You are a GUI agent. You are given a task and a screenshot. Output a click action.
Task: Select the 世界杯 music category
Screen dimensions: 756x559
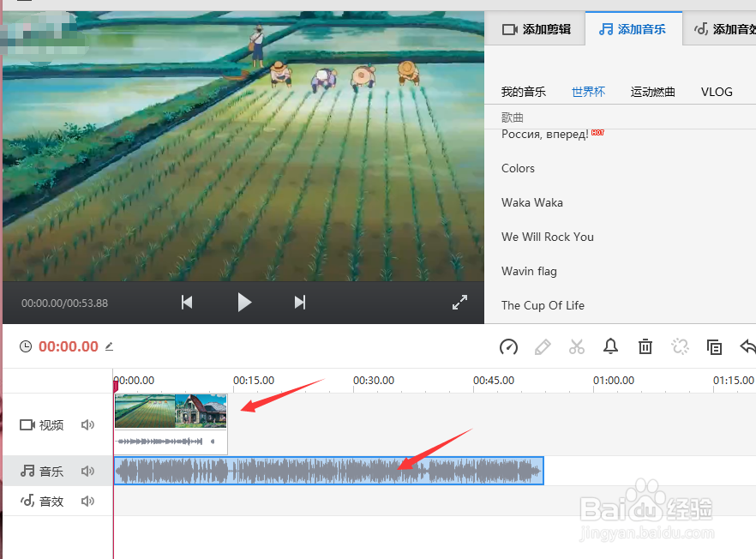pos(588,92)
